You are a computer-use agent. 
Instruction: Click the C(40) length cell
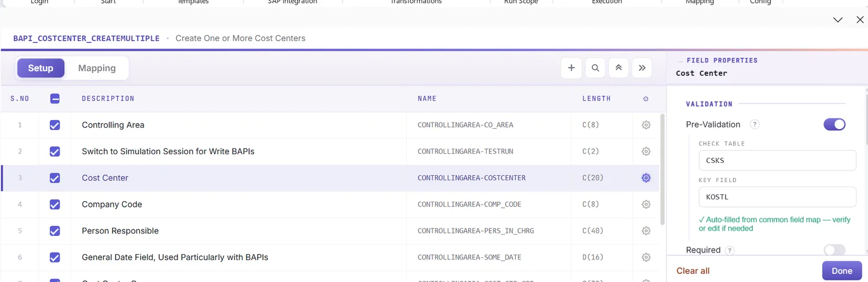click(x=593, y=231)
